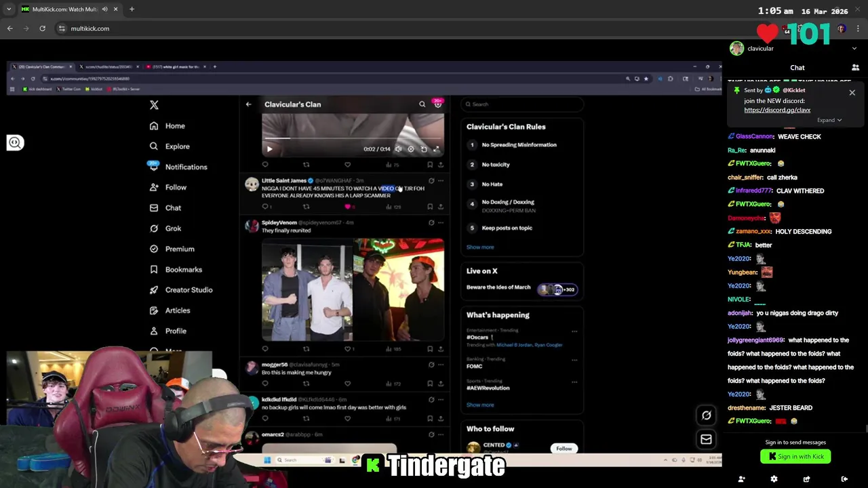Click the share icon below chat
Screen dimensions: 868x488
coord(806,479)
